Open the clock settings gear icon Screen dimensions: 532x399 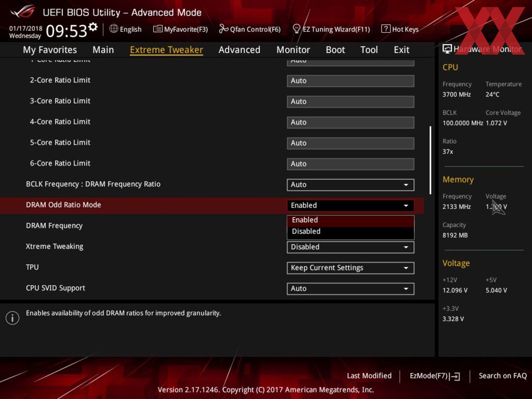[93, 27]
